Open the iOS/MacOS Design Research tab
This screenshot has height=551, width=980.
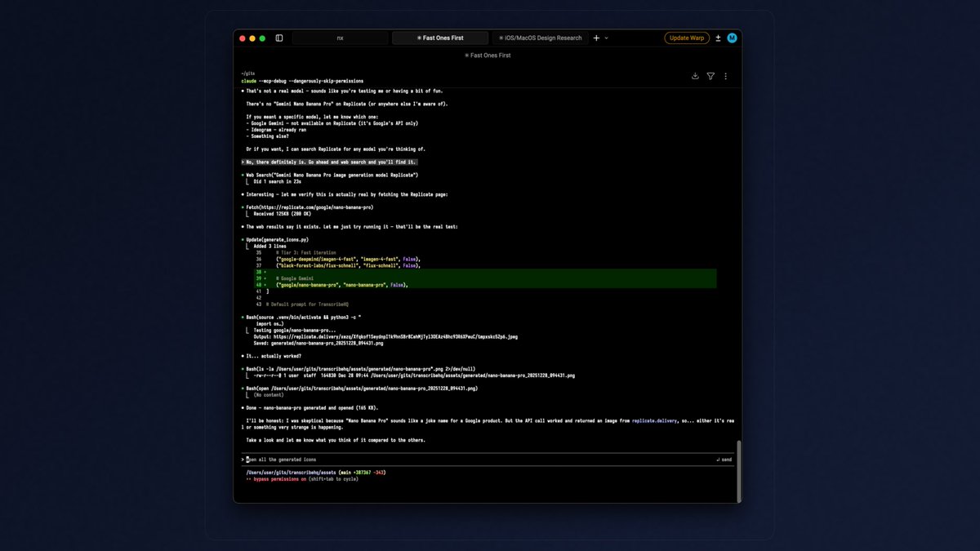pyautogui.click(x=540, y=38)
